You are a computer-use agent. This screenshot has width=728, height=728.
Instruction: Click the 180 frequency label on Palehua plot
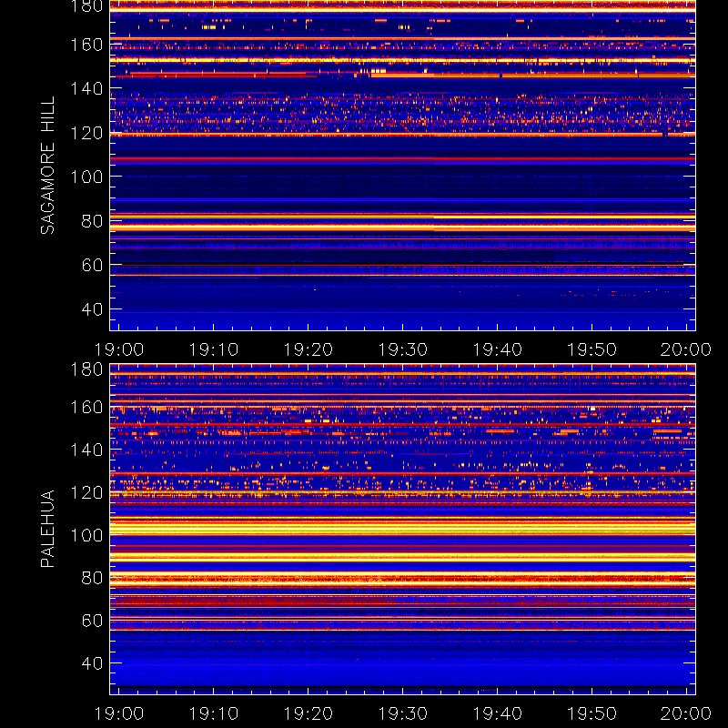pyautogui.click(x=86, y=369)
